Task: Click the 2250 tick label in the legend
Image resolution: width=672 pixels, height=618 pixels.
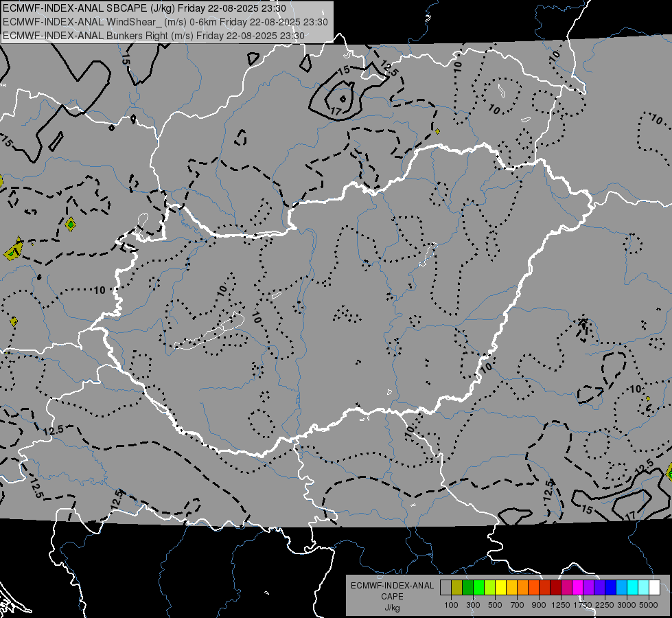Action: point(605,605)
